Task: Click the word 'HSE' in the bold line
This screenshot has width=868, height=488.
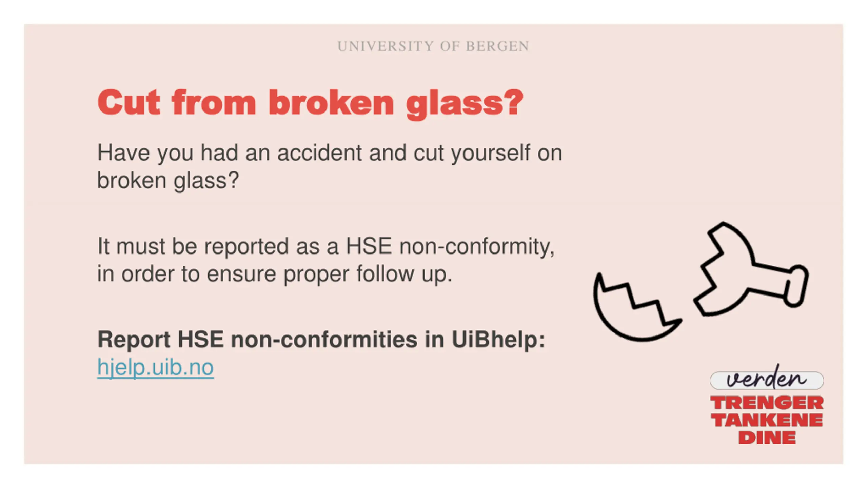Action: click(x=201, y=339)
